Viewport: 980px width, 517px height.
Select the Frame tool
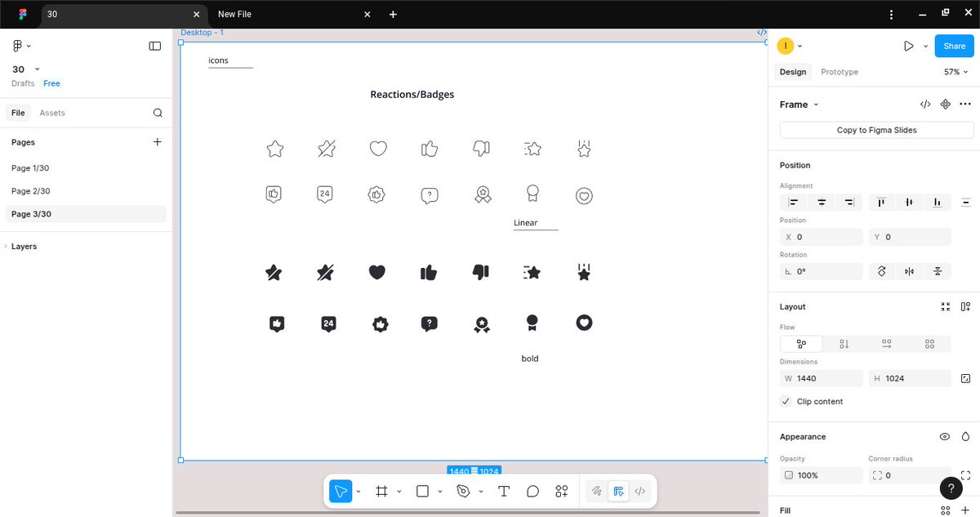click(381, 491)
